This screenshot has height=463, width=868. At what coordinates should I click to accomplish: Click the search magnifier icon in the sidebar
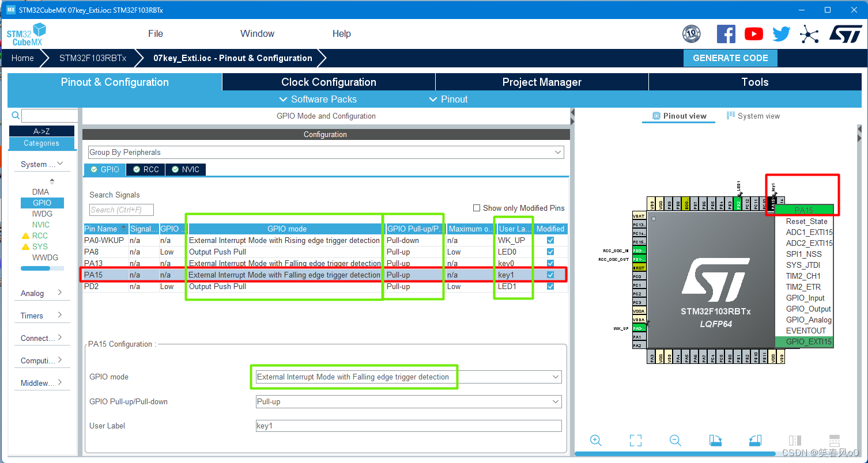[16, 116]
